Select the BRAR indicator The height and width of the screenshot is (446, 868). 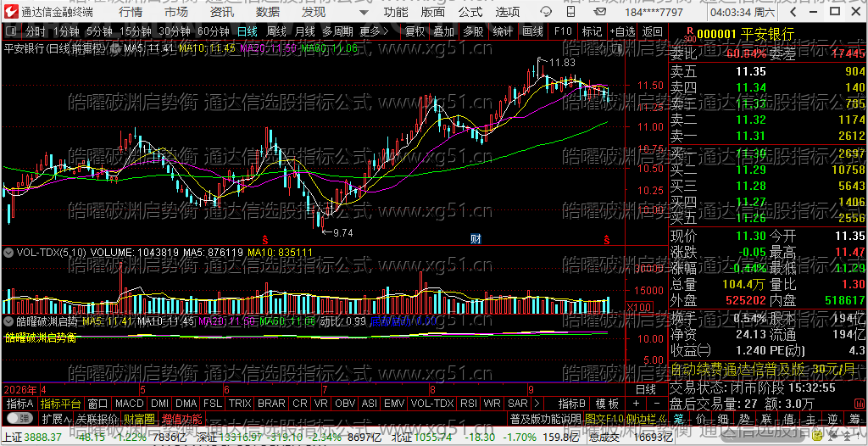click(x=272, y=404)
